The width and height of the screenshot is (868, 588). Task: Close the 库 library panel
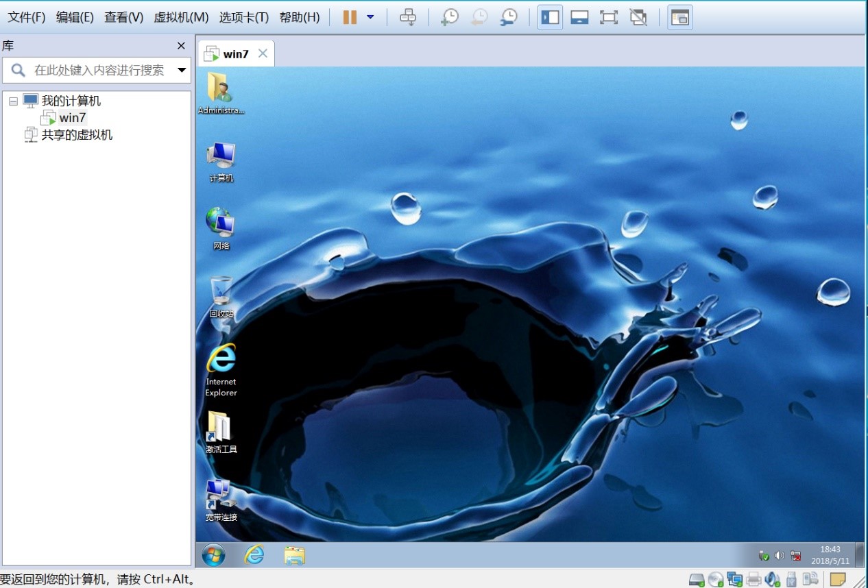[181, 46]
